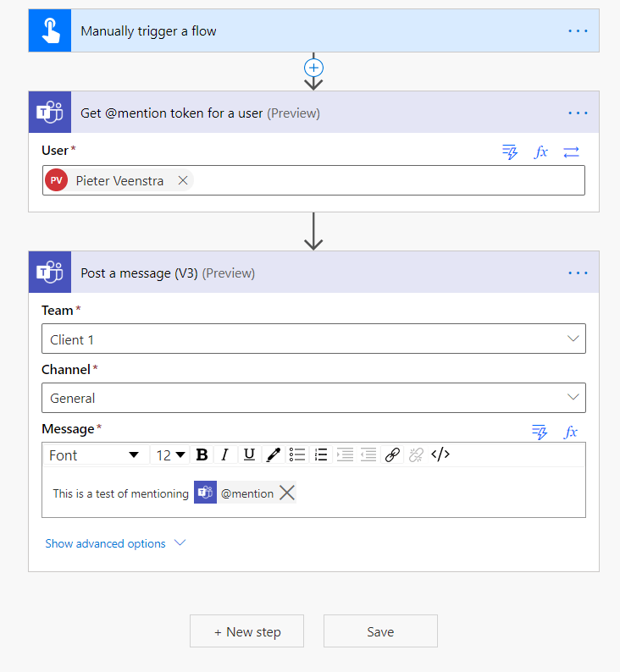Save the flow
Image resolution: width=620 pixels, height=672 pixels.
pos(380,631)
